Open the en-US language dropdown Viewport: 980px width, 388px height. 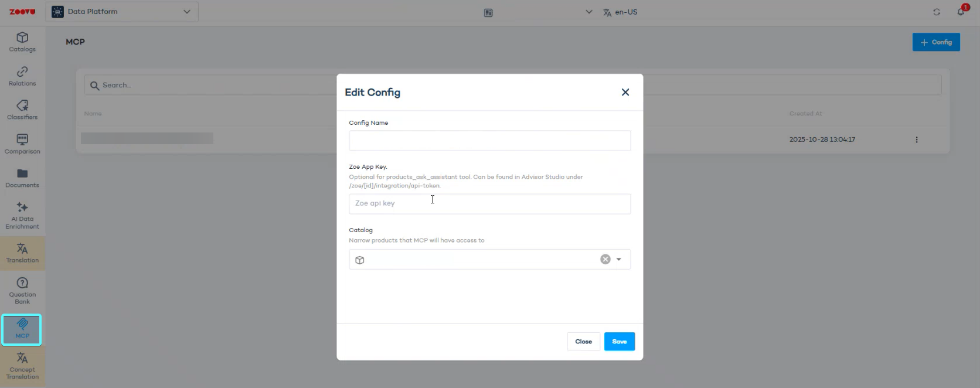point(620,12)
